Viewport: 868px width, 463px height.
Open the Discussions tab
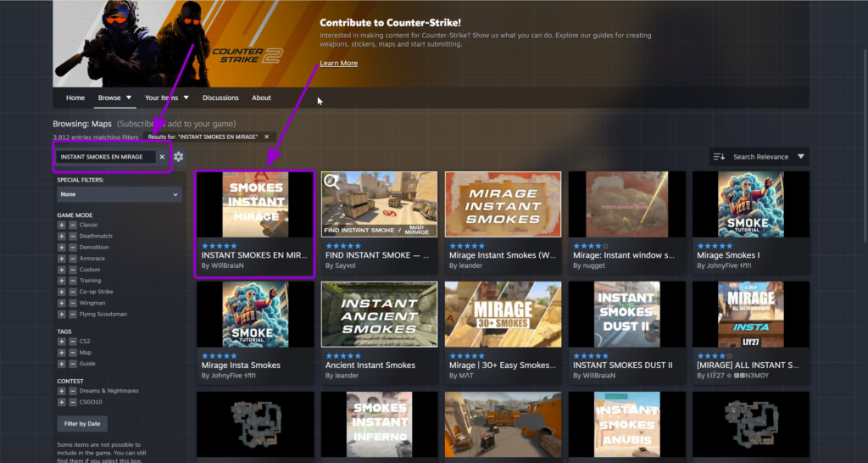[x=220, y=98]
